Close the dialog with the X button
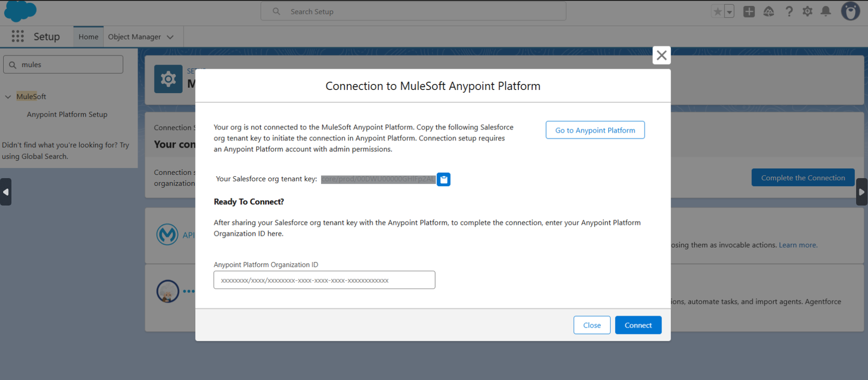The height and width of the screenshot is (380, 868). coord(661,55)
